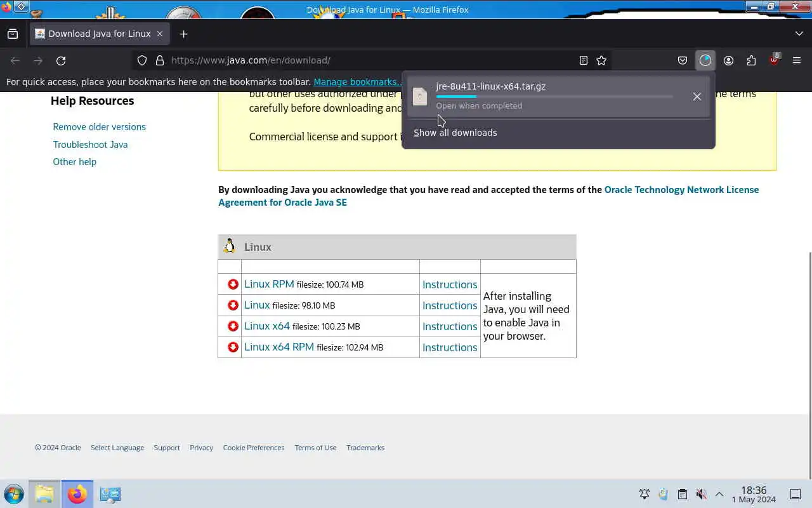This screenshot has height=508, width=812.
Task: Open Instructions for Linux x64 100.23 MB
Action: pyautogui.click(x=450, y=326)
